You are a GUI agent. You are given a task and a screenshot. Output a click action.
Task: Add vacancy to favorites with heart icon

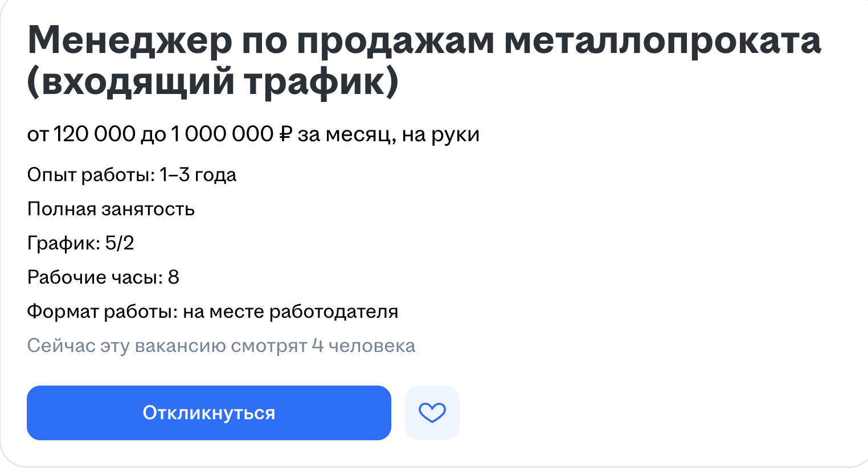click(x=432, y=412)
